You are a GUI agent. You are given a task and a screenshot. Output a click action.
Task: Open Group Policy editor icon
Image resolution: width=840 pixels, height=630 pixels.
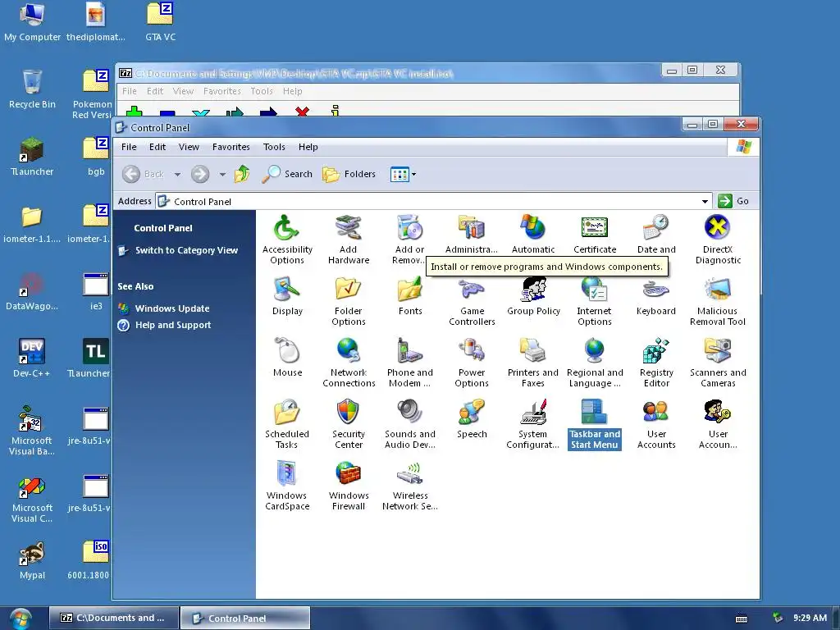(x=533, y=295)
